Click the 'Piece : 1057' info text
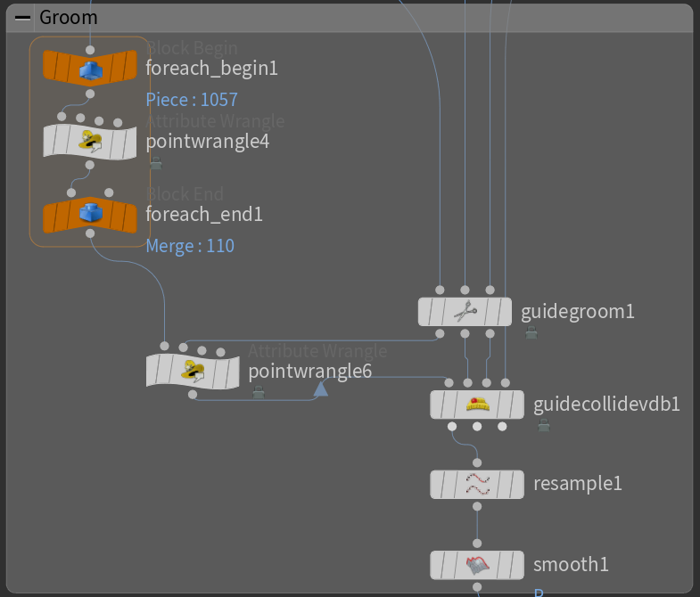 click(192, 100)
